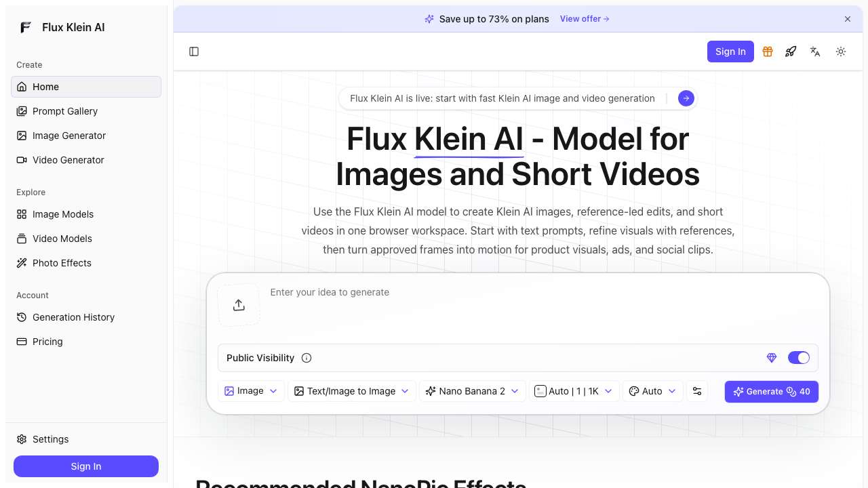Open Generation History
This screenshot has width=868, height=488.
tap(86, 317)
